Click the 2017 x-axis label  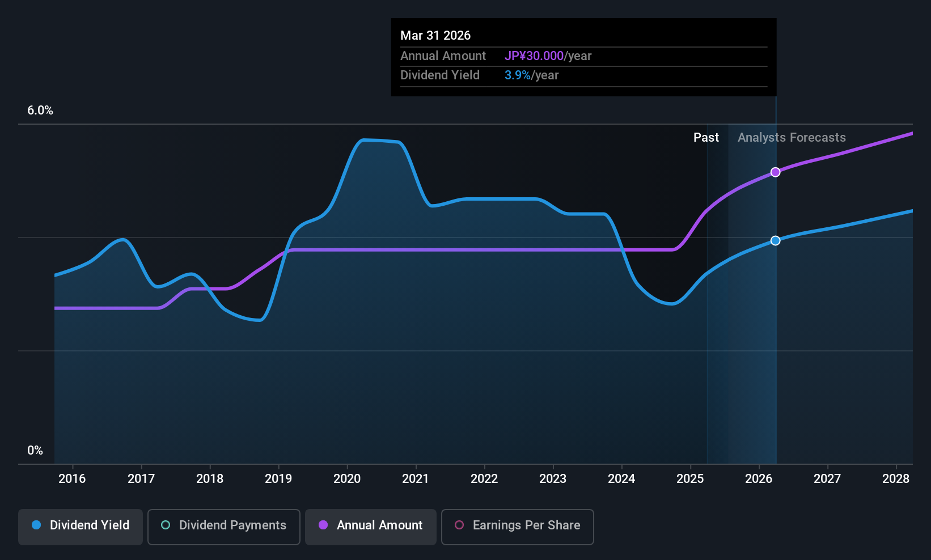141,479
